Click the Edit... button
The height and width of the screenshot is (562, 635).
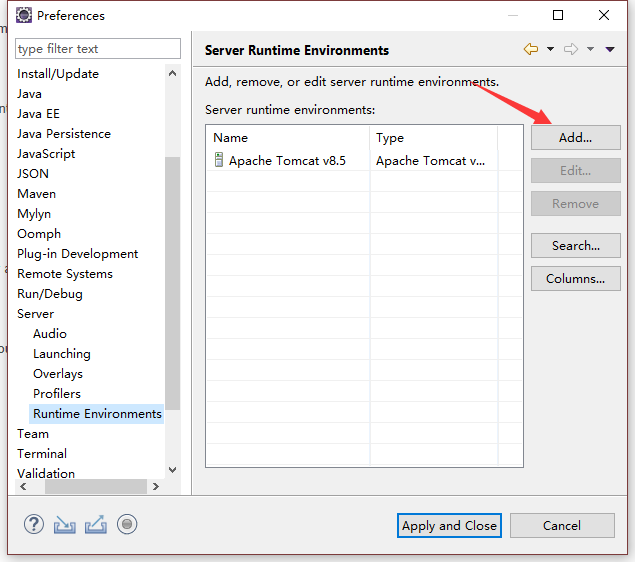click(x=575, y=170)
